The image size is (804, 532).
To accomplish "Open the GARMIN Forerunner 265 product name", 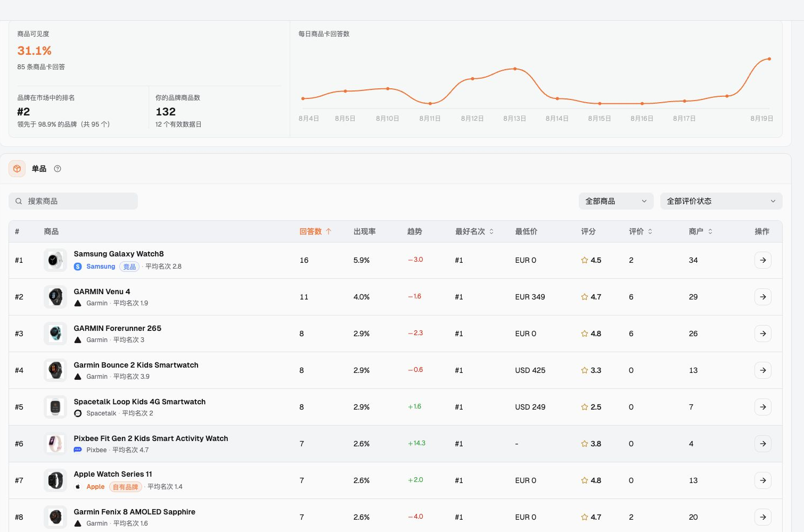I will point(118,328).
